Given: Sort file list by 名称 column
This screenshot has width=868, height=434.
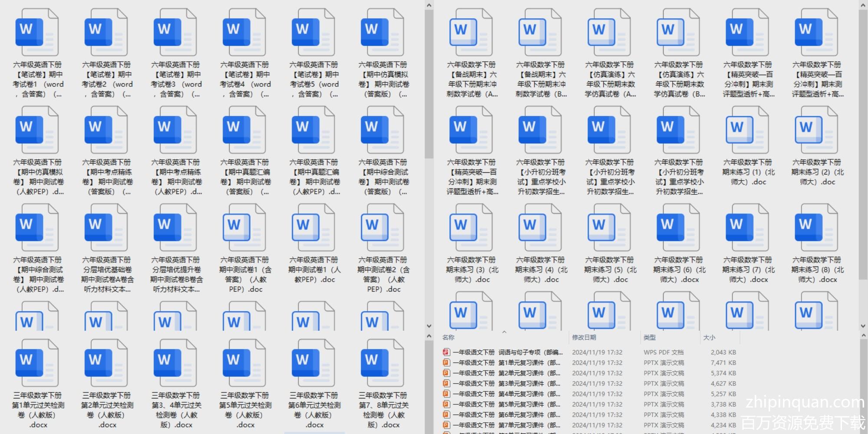Looking at the screenshot, I should pyautogui.click(x=448, y=337).
